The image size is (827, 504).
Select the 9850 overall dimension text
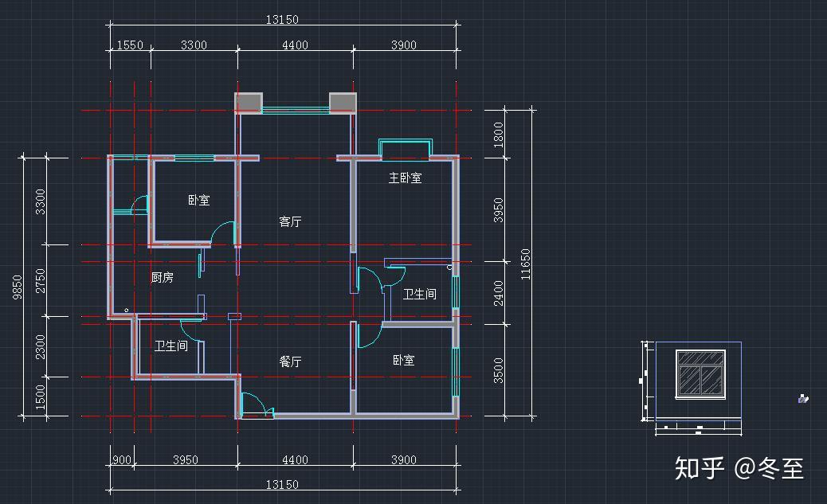click(18, 287)
